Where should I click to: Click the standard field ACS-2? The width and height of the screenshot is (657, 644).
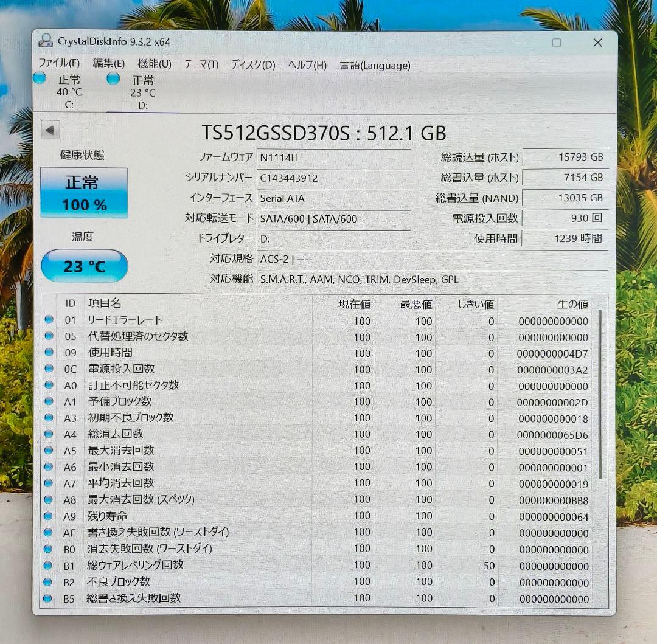pos(433,259)
